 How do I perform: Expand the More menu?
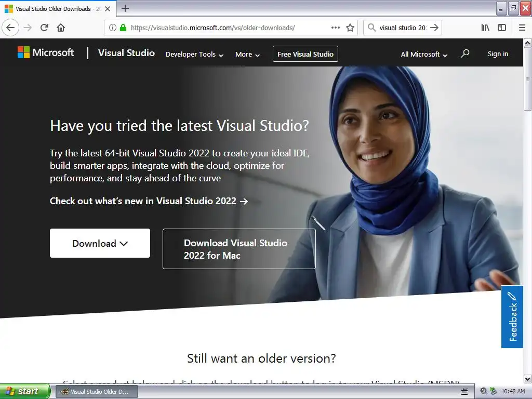point(247,54)
